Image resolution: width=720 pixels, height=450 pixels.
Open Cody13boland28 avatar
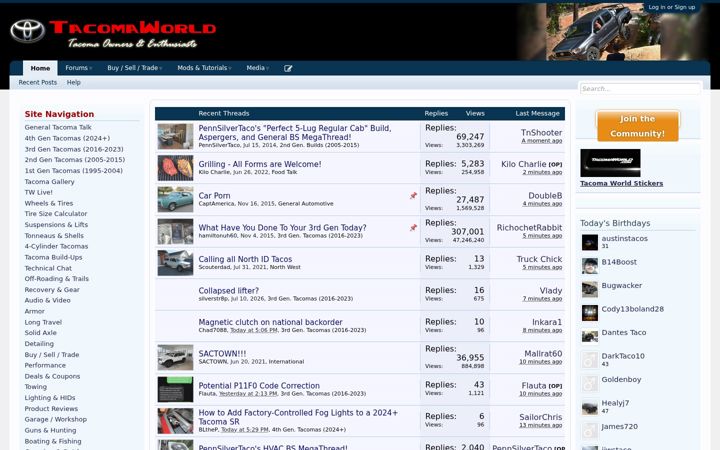tap(590, 313)
